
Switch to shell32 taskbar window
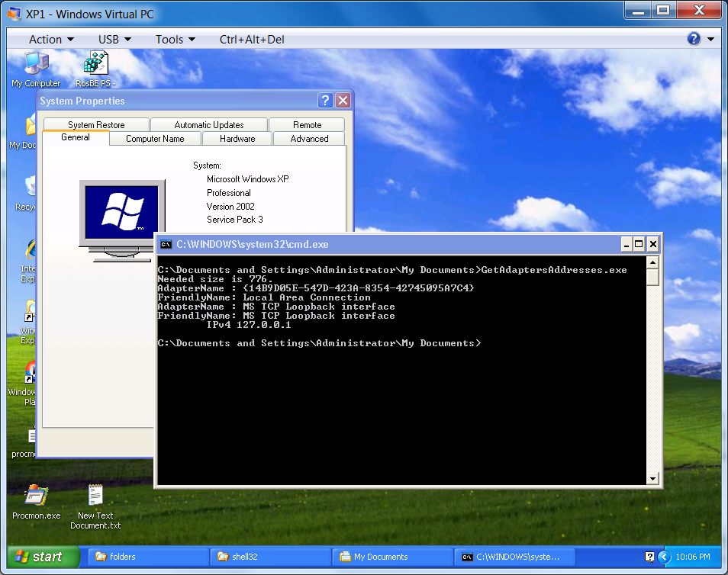tap(271, 557)
